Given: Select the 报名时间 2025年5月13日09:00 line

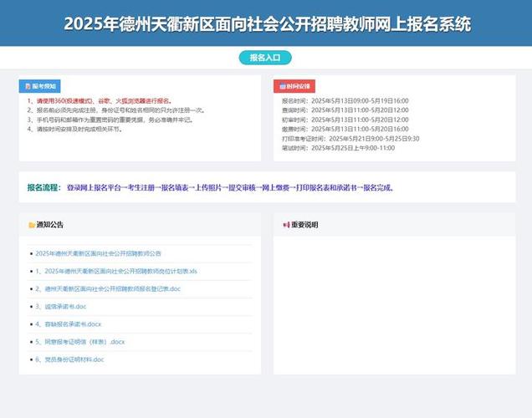Looking at the screenshot, I should 345,100.
